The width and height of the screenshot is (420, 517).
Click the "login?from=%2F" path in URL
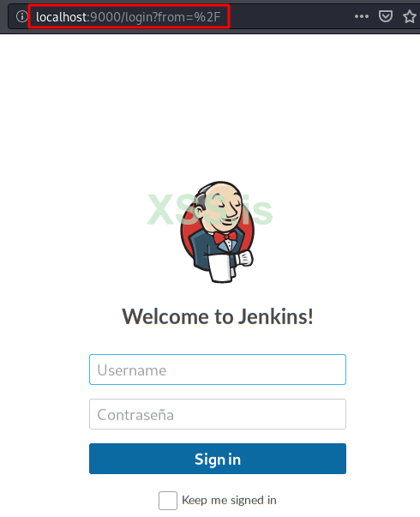(173, 17)
